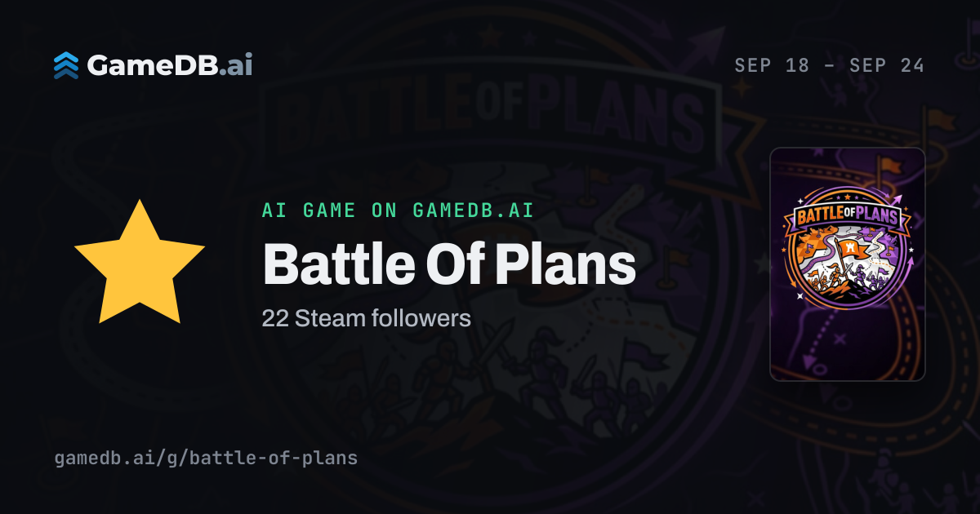This screenshot has width=980, height=514.
Task: Select the Battle Of Plans title
Action: coord(448,264)
